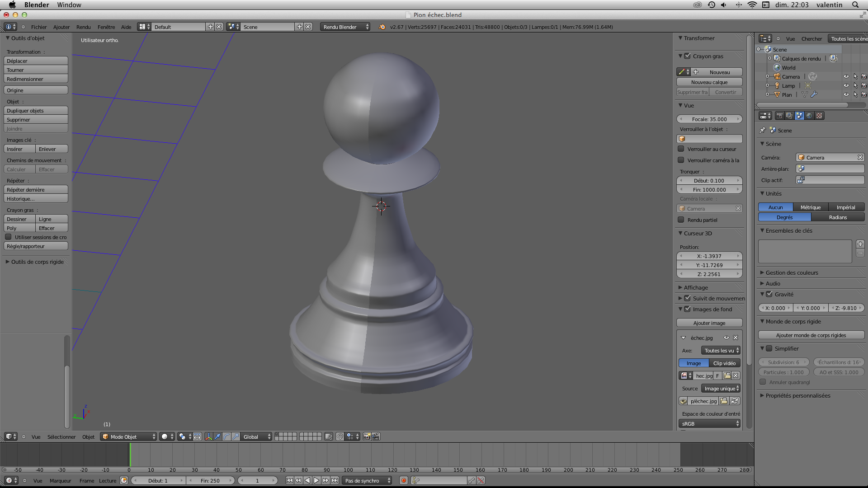
Task: Click the pin icon beside Scene
Action: (763, 130)
